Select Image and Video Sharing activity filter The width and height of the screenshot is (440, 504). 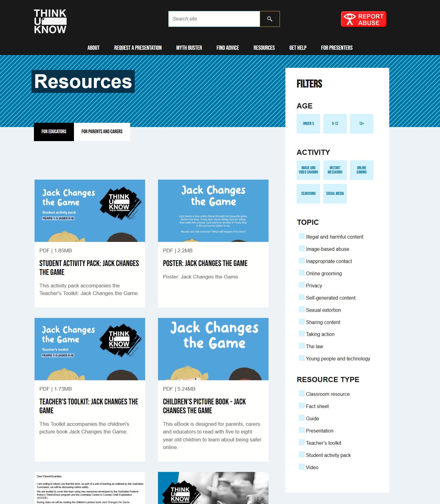pos(308,170)
